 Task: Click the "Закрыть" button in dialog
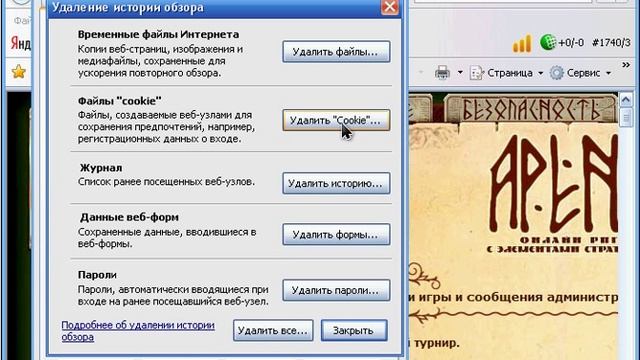tap(354, 330)
